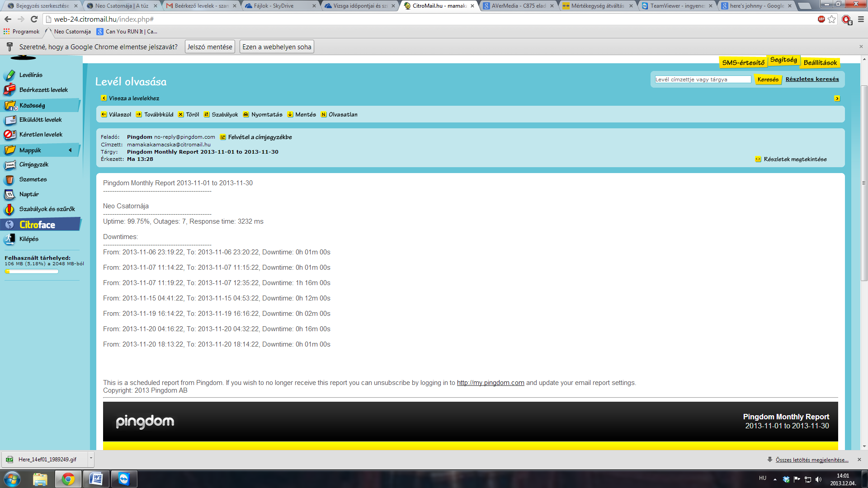Click Nyomtatás print action
This screenshot has width=868, height=488.
tap(263, 115)
